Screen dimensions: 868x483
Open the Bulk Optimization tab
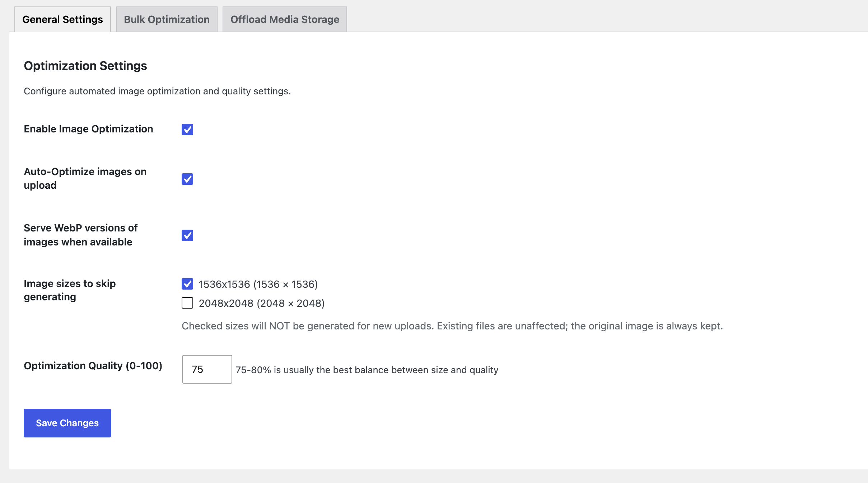click(x=167, y=19)
